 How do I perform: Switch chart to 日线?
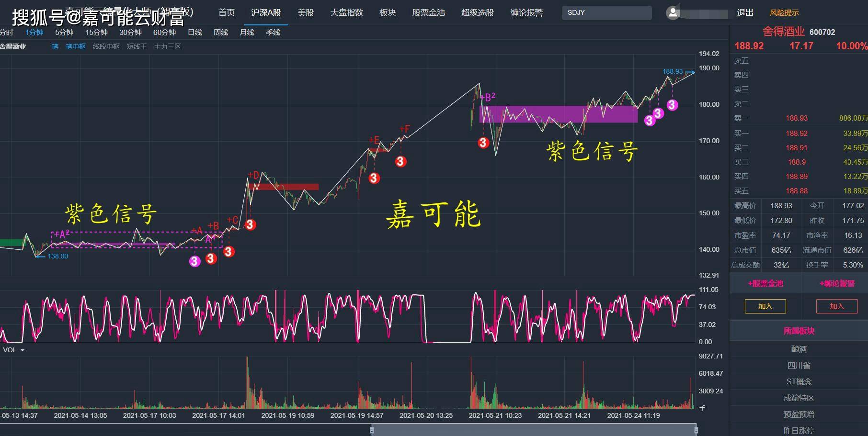point(195,33)
